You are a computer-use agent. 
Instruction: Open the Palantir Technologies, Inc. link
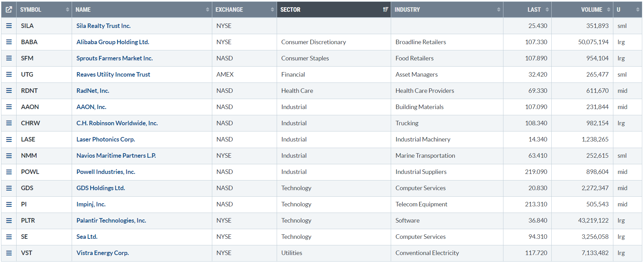(111, 221)
